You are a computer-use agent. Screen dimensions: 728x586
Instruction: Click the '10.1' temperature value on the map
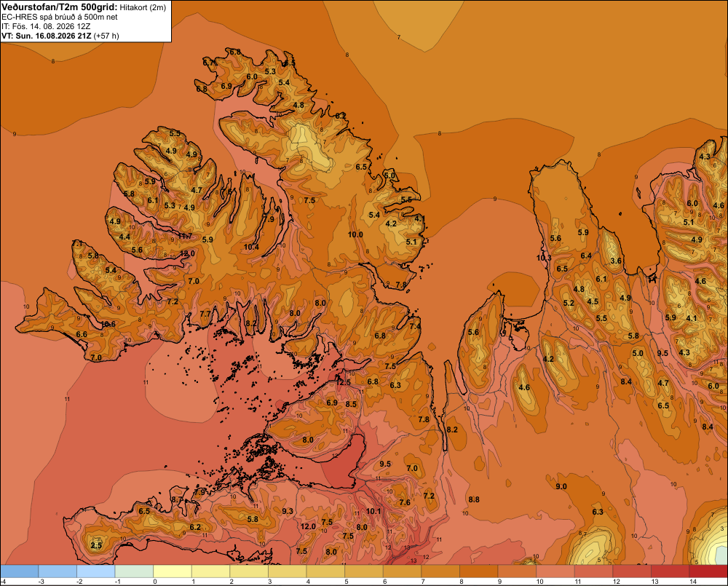click(373, 511)
